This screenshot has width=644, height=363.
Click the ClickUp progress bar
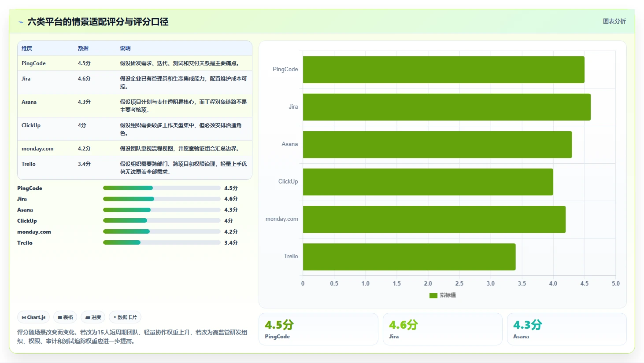[162, 220]
